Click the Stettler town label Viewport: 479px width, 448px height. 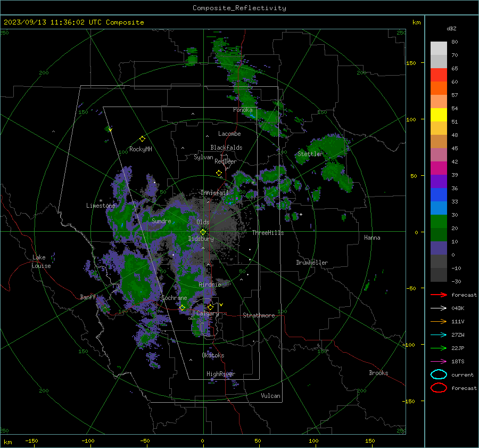[x=310, y=154]
